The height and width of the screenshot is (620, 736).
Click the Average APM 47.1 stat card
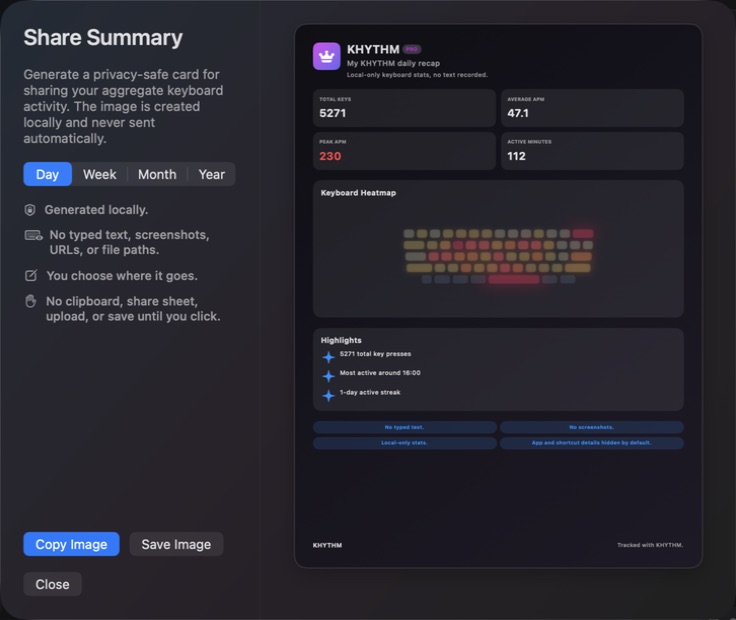(592, 108)
